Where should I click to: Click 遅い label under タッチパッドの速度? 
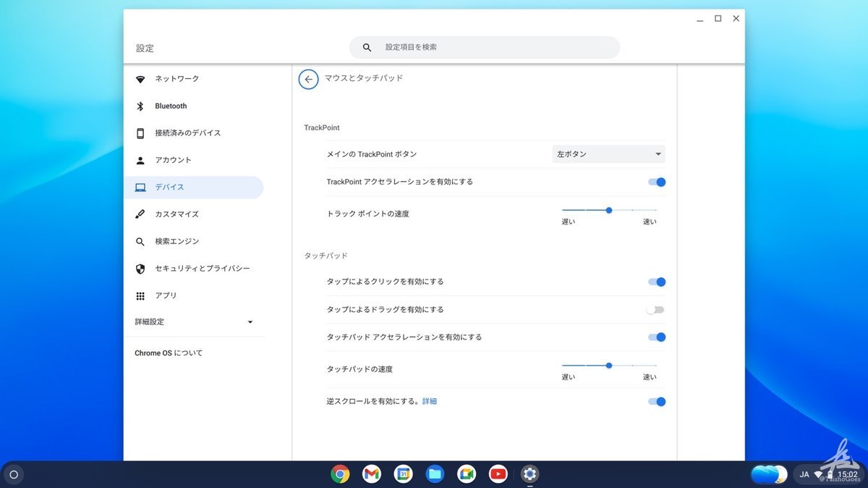click(x=569, y=377)
